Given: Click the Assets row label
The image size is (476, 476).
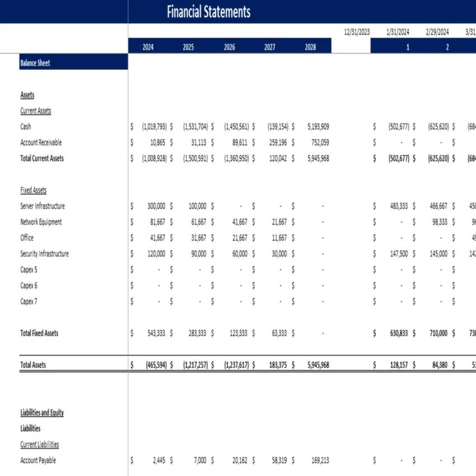Looking at the screenshot, I should pyautogui.click(x=27, y=95).
